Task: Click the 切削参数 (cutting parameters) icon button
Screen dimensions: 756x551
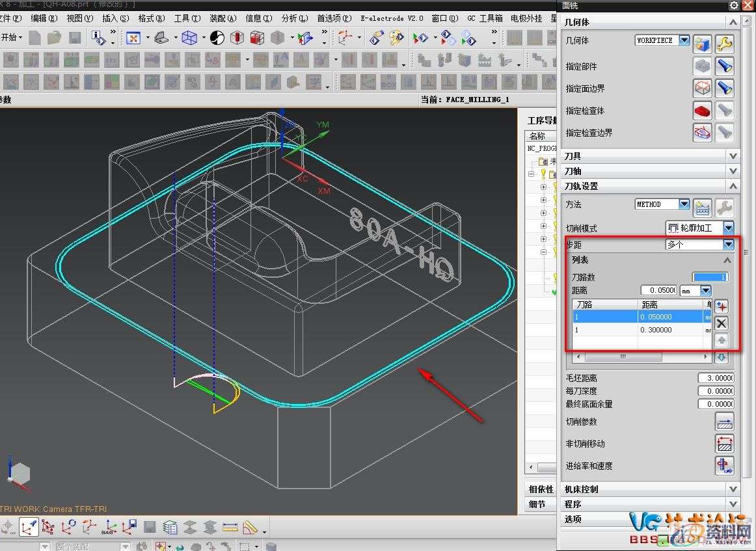Action: [724, 422]
